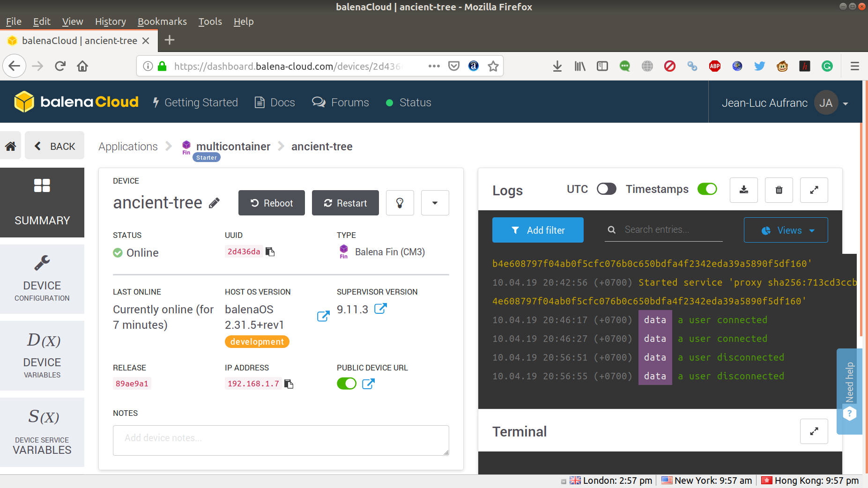
Task: Copy the IP address 192.168.1.7
Action: (x=289, y=384)
